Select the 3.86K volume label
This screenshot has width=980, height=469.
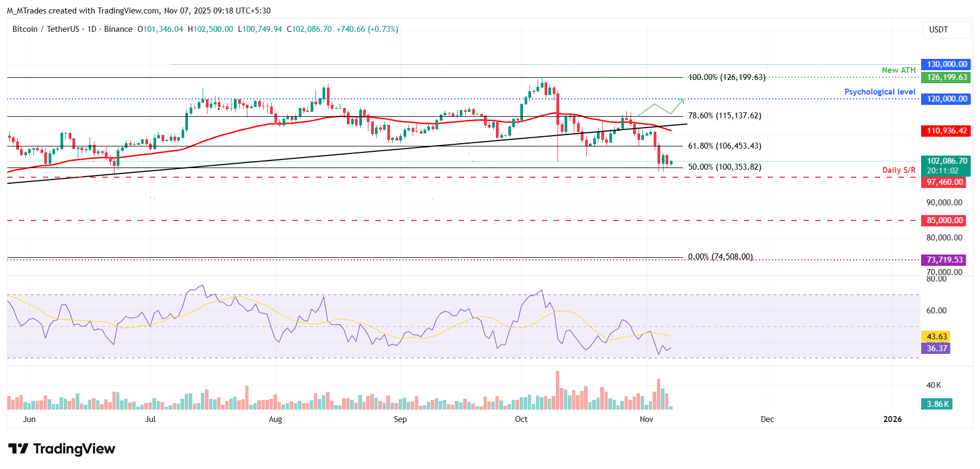937,404
